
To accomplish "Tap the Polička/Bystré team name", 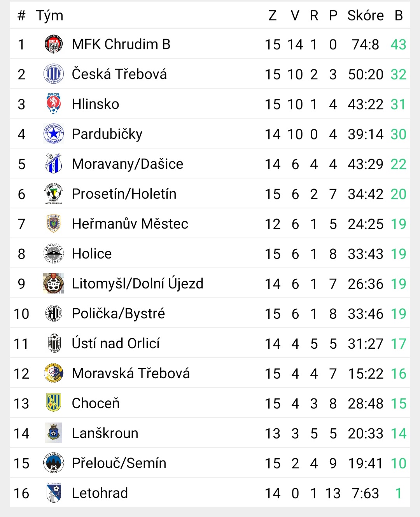I will click(118, 314).
